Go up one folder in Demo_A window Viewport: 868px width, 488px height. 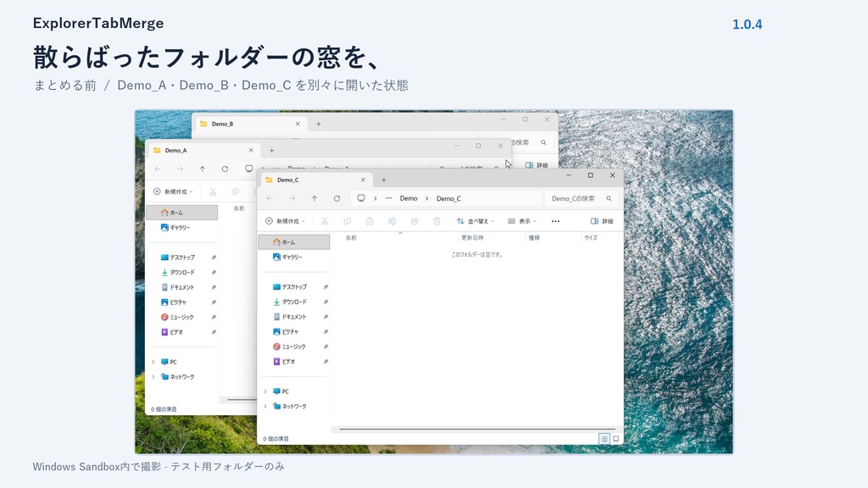tap(203, 169)
